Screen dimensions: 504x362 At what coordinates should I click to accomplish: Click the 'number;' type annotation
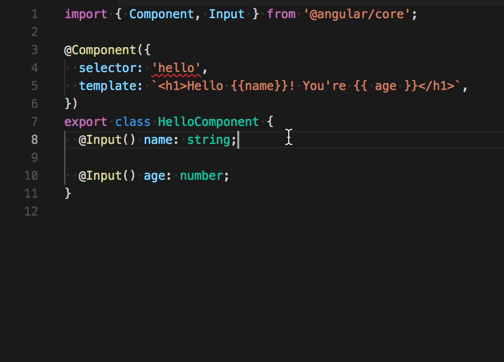coord(205,176)
